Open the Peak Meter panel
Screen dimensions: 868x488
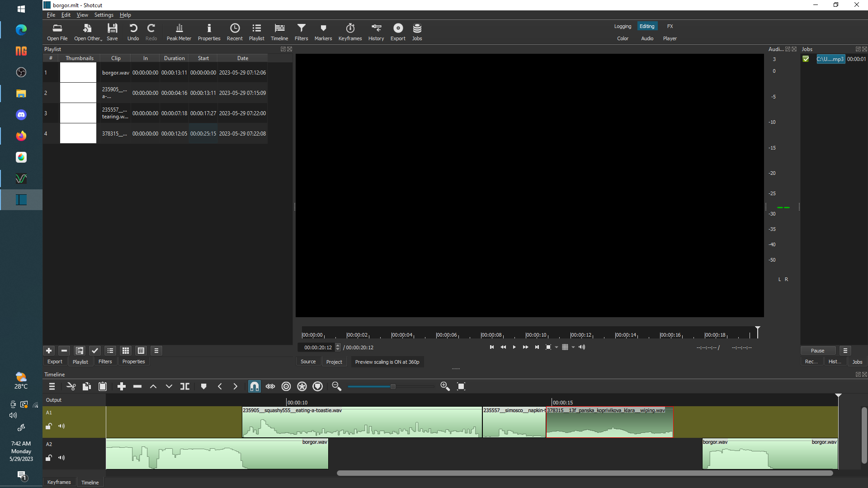tap(179, 32)
